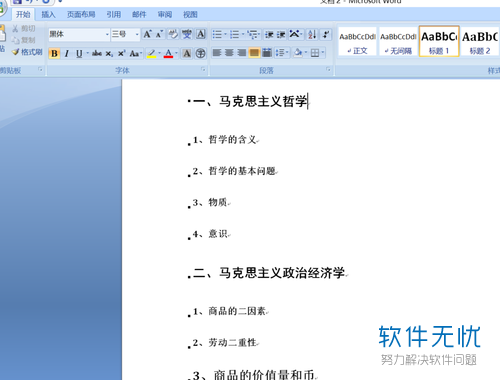Image resolution: width=500 pixels, height=380 pixels.
Task: Open the font color dropdown arrow
Action: click(x=176, y=53)
